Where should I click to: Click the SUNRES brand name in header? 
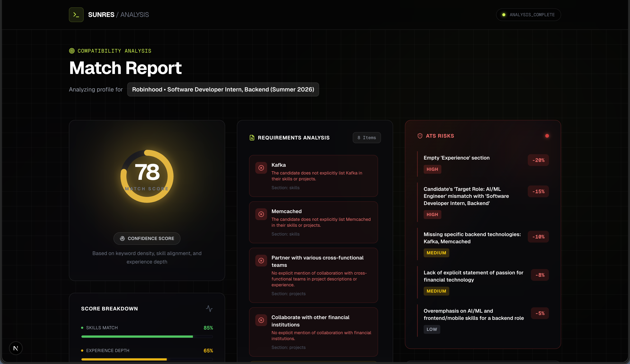coord(101,15)
